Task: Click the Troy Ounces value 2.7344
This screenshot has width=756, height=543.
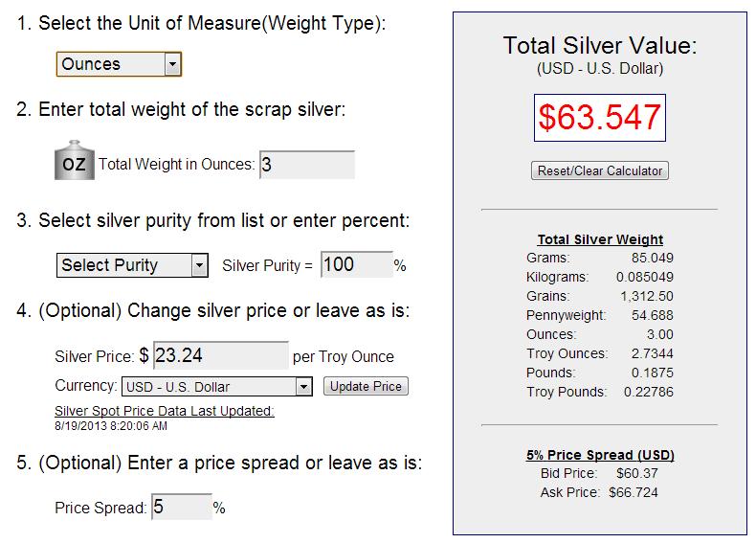Action: tap(654, 353)
